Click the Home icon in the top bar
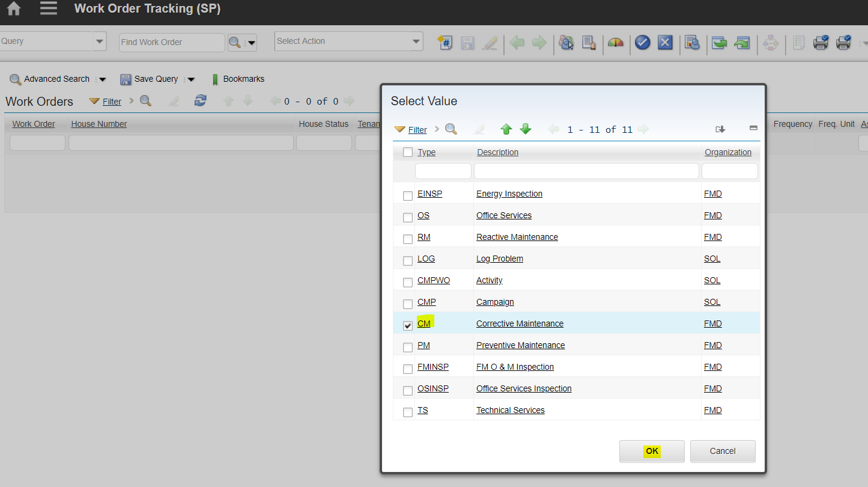This screenshot has width=868, height=487. click(x=13, y=8)
